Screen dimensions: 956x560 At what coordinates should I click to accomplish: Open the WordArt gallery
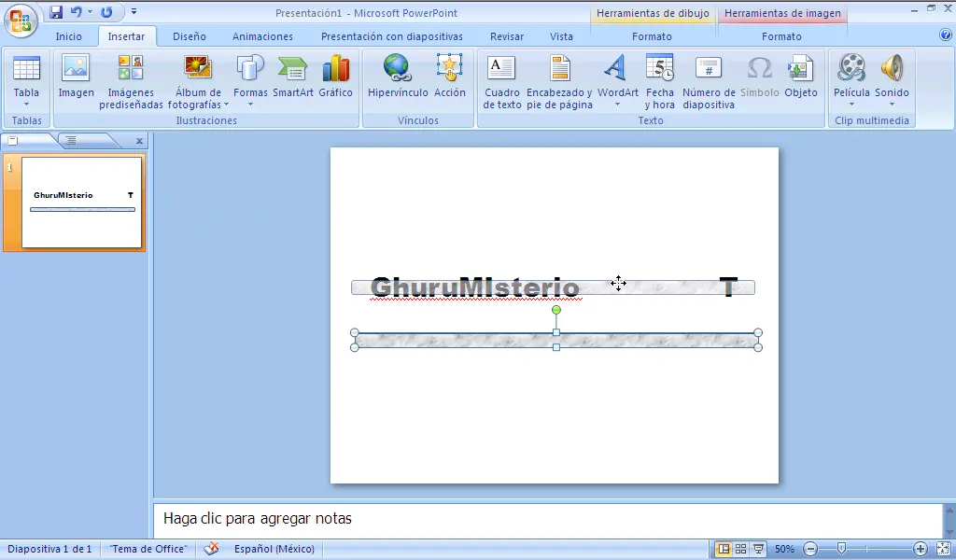pos(617,80)
